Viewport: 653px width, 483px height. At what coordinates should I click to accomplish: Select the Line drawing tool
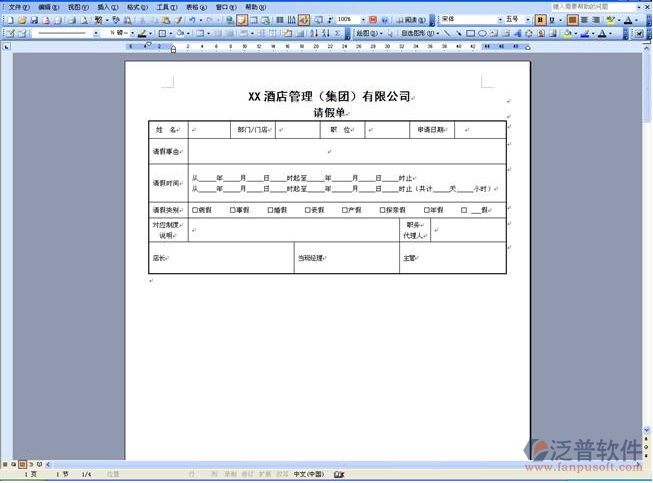[x=446, y=33]
